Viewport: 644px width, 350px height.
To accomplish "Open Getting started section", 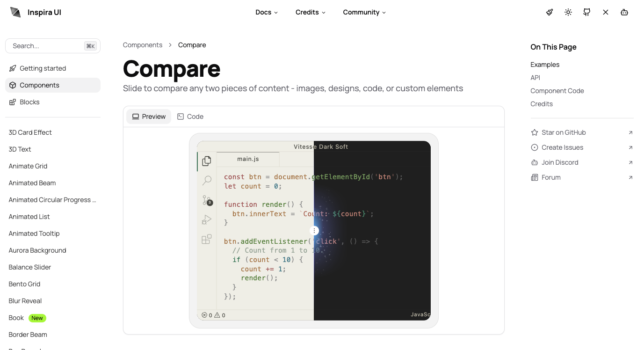I will (43, 68).
